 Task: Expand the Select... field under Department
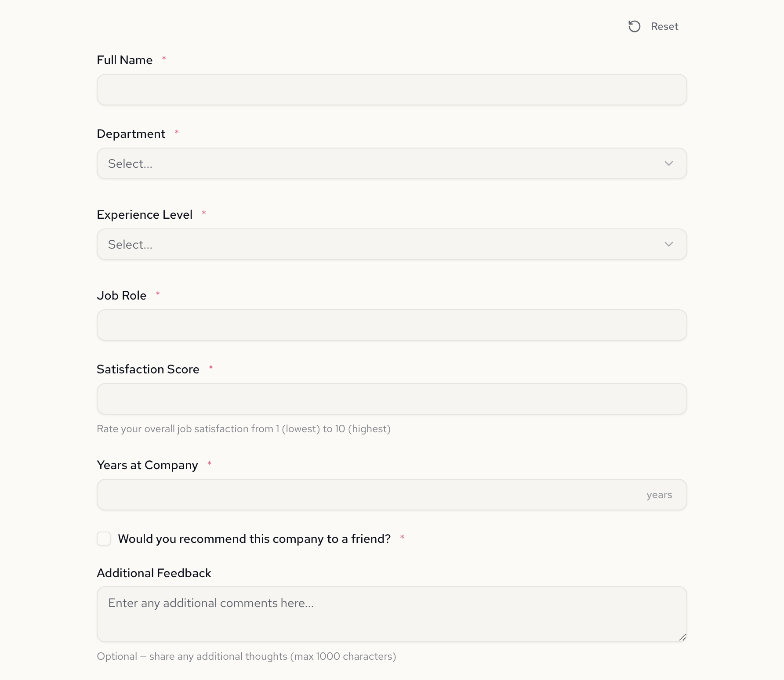(391, 163)
